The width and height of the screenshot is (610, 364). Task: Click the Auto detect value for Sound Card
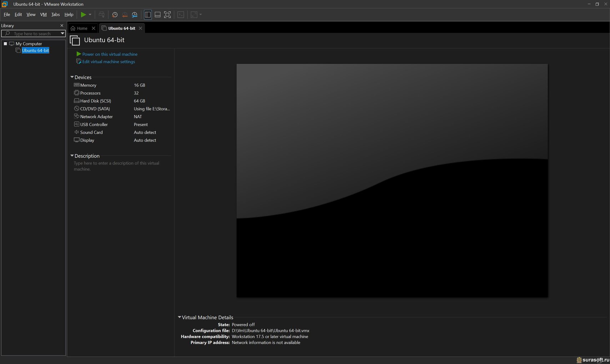145,132
